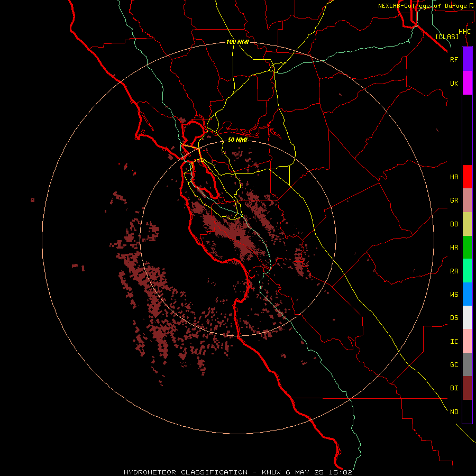
Task: Click the GC legend label
Action: point(454,365)
